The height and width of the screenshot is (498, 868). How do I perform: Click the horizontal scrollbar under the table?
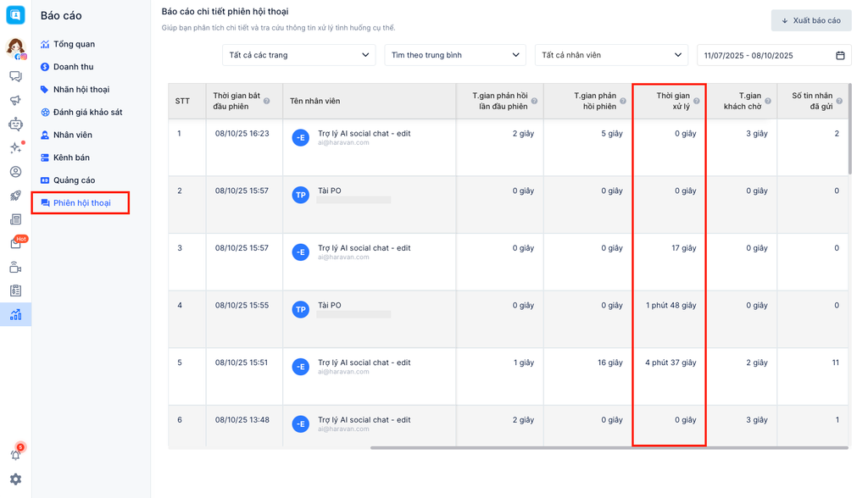tap(609, 448)
